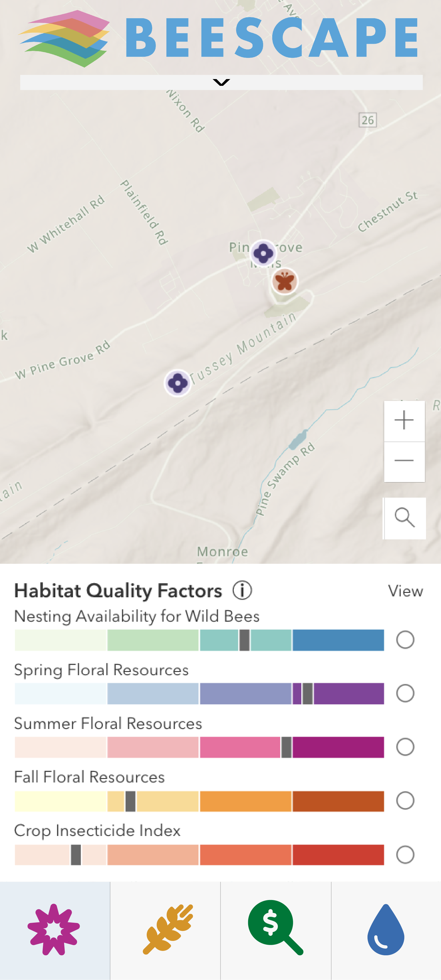Switch to the wheat crop tab
The width and height of the screenshot is (441, 980).
click(x=166, y=930)
